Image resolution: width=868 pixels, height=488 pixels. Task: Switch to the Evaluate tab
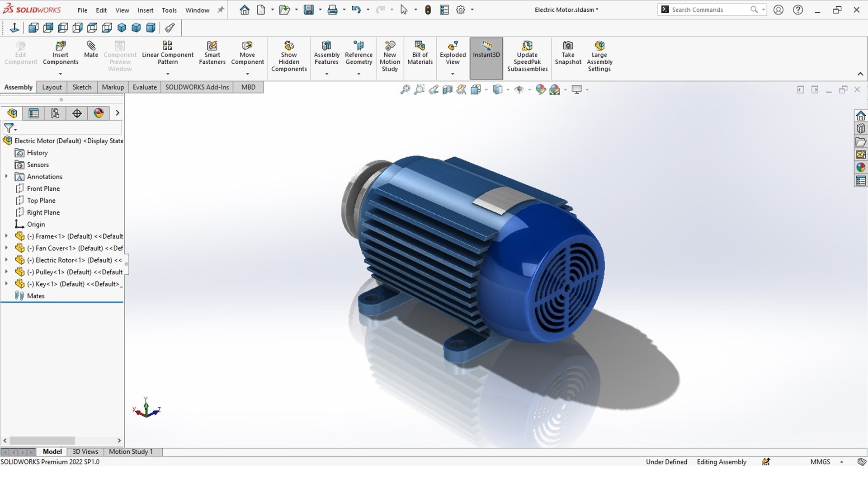click(145, 87)
